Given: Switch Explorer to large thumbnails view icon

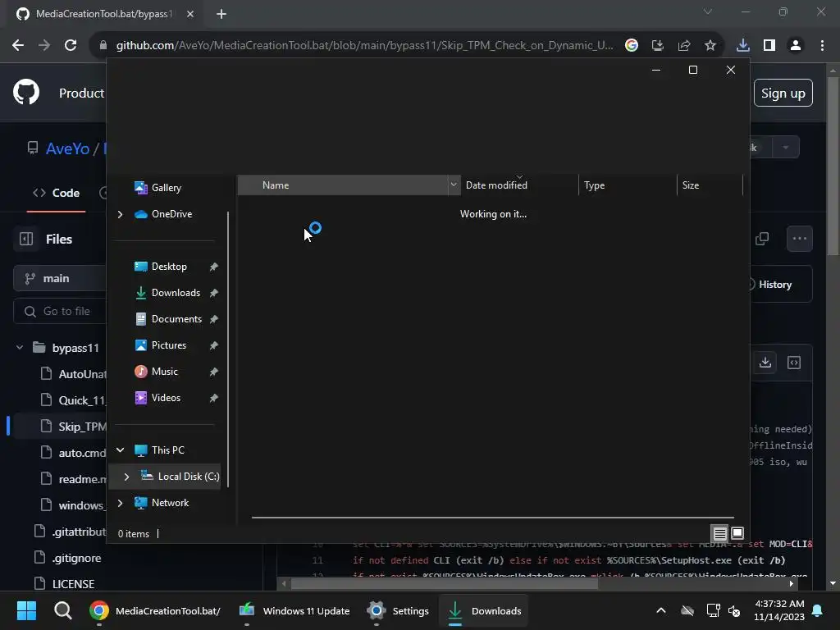Looking at the screenshot, I should coord(737,533).
